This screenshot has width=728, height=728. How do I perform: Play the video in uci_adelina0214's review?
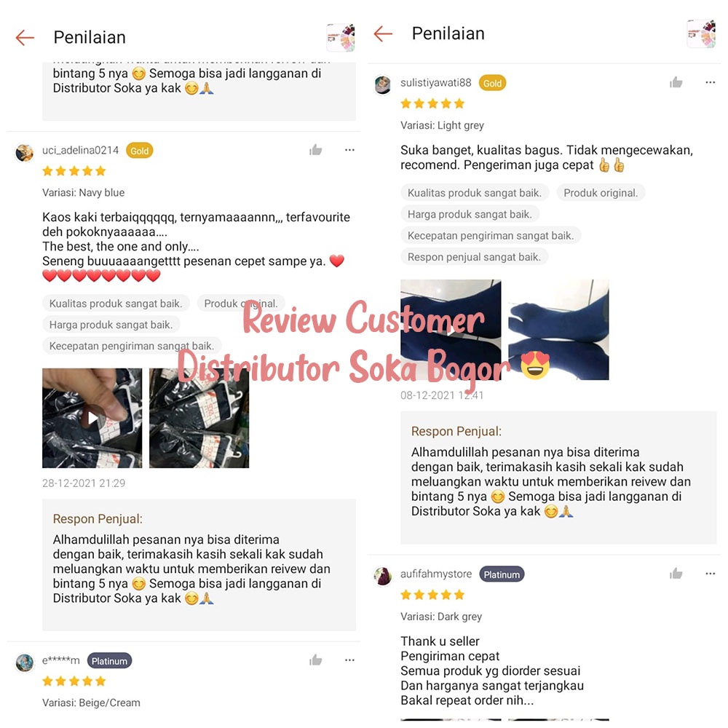click(92, 418)
